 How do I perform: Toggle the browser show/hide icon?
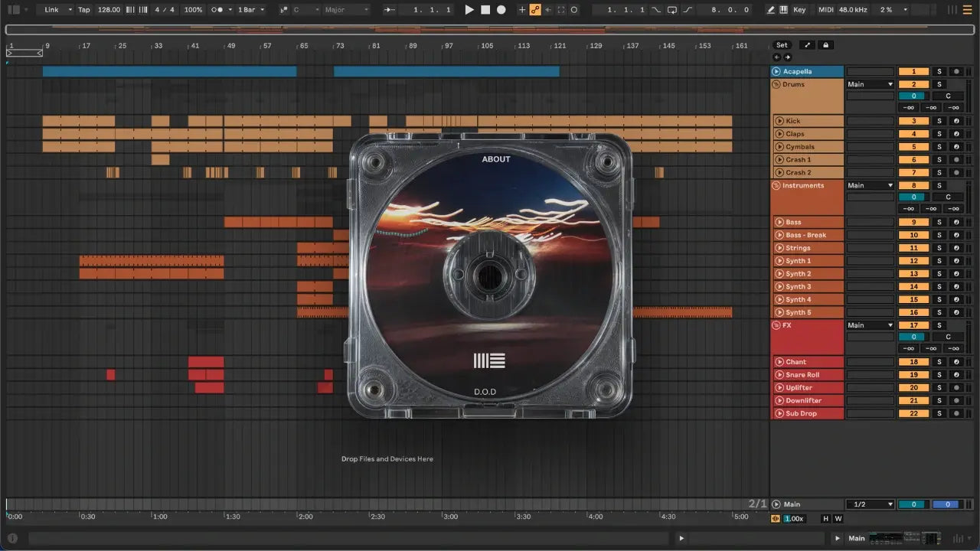pyautogui.click(x=13, y=10)
